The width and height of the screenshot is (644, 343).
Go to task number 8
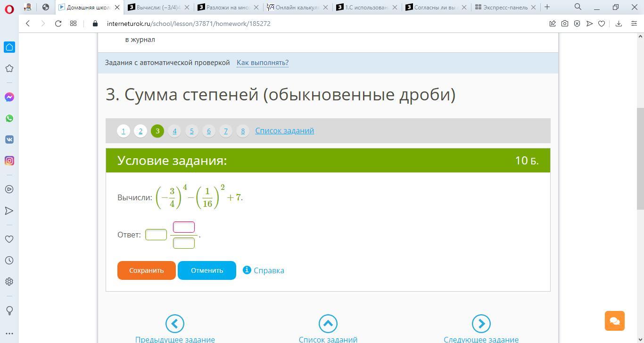click(x=242, y=131)
